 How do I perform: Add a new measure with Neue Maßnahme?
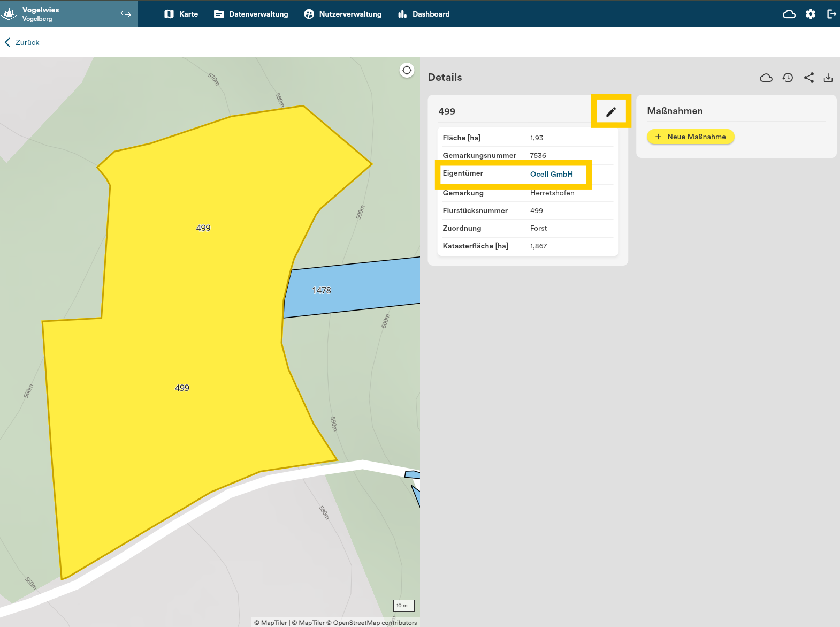690,137
